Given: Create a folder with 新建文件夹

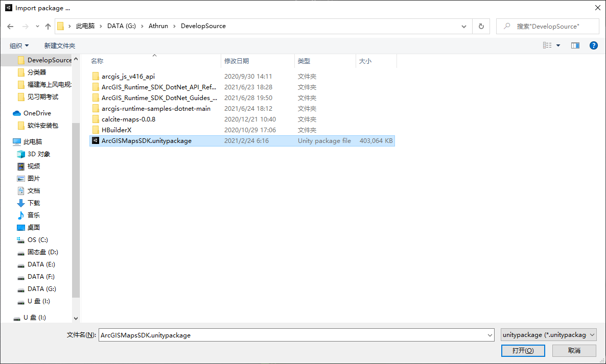Looking at the screenshot, I should coord(60,45).
